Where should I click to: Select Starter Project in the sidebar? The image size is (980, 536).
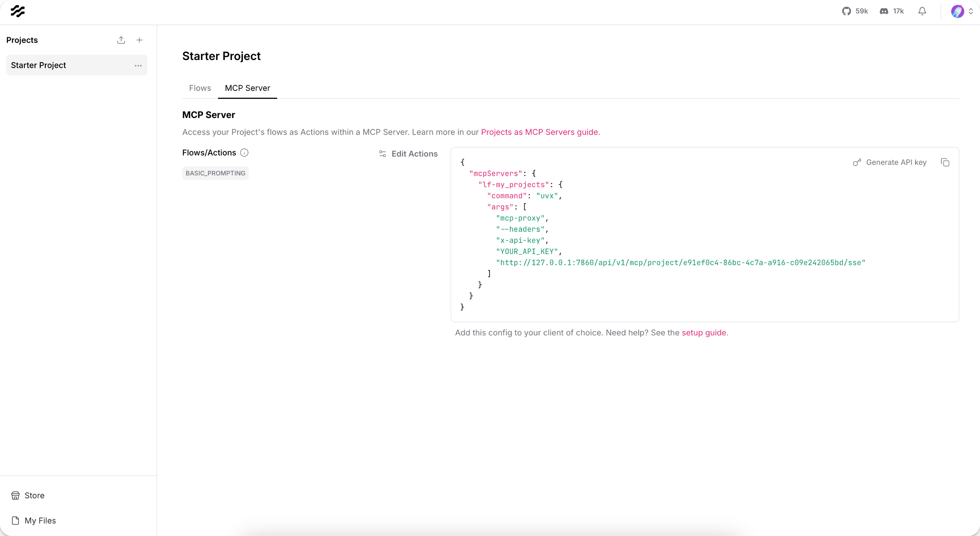(x=38, y=65)
